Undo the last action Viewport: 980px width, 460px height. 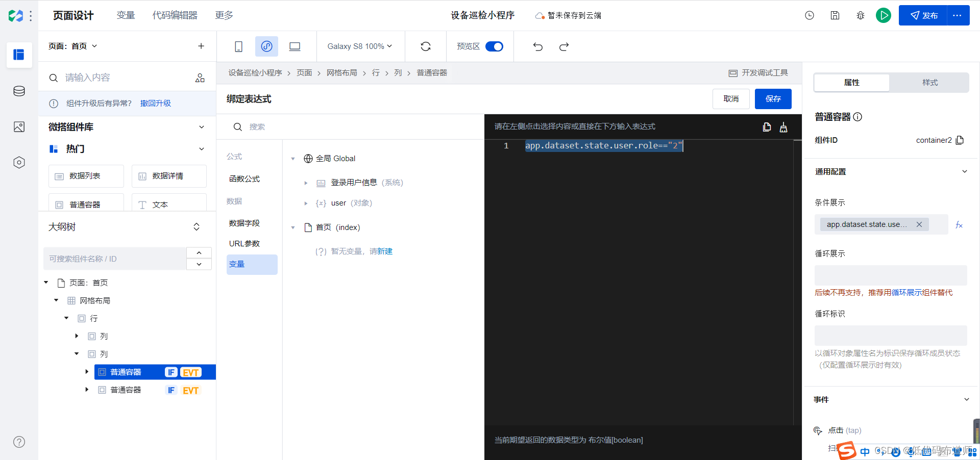[538, 46]
